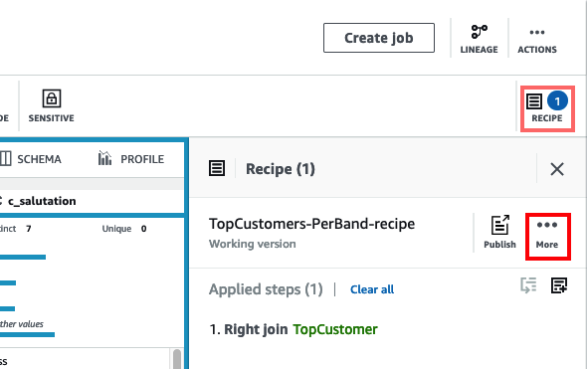Click the Clear all link

click(372, 289)
